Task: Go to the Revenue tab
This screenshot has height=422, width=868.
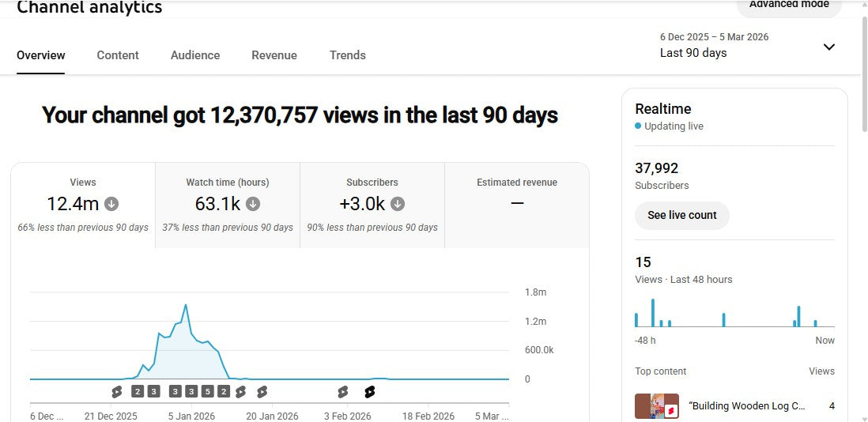Action: click(274, 55)
